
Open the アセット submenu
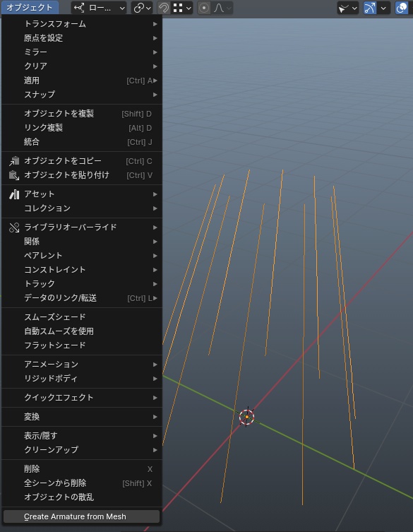(x=82, y=194)
